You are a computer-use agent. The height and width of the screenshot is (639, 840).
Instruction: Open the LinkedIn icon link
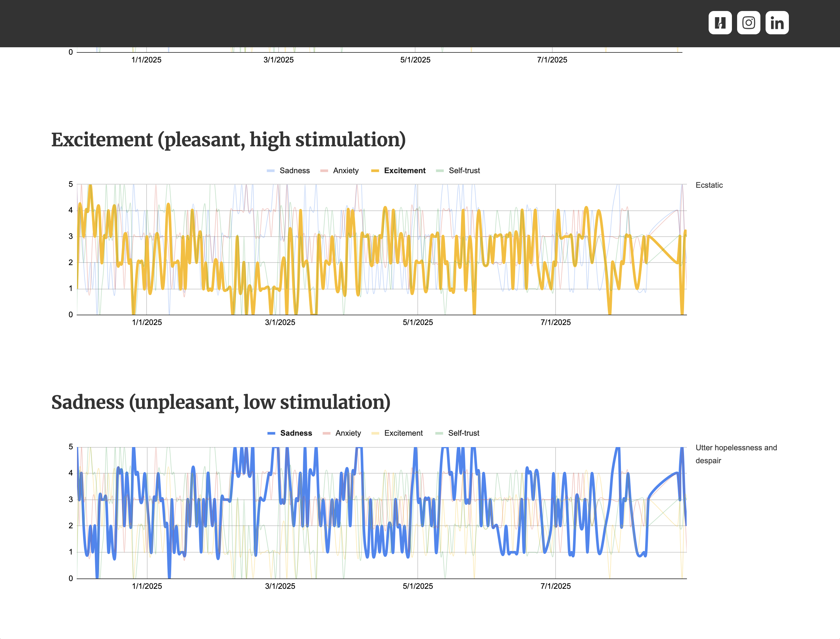tap(777, 23)
